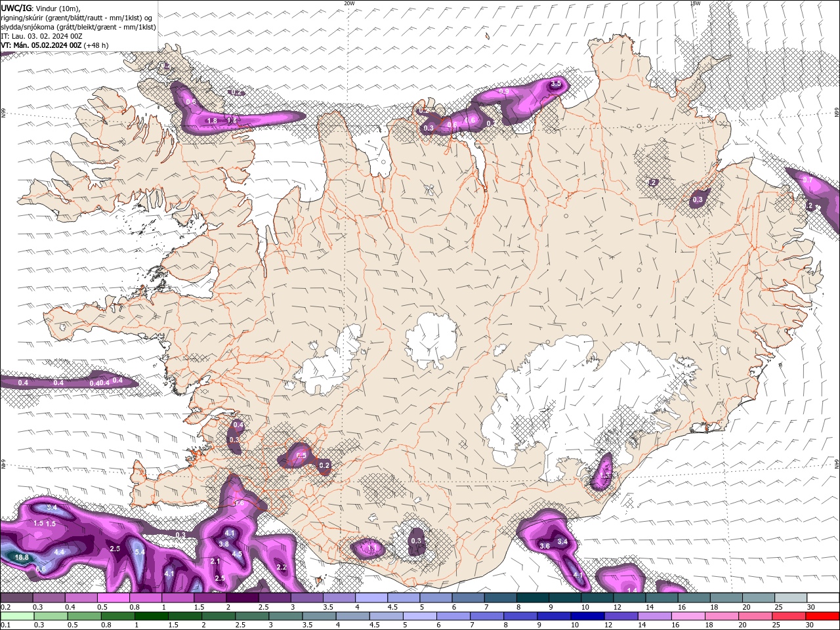
Task: Click the "2.1" precipitation value on map
Action: [215, 561]
